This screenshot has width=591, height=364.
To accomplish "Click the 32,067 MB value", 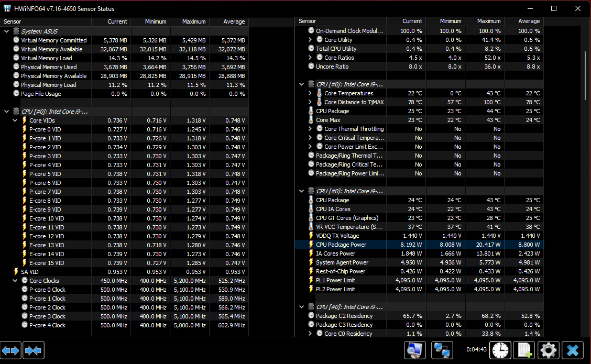I will (114, 49).
